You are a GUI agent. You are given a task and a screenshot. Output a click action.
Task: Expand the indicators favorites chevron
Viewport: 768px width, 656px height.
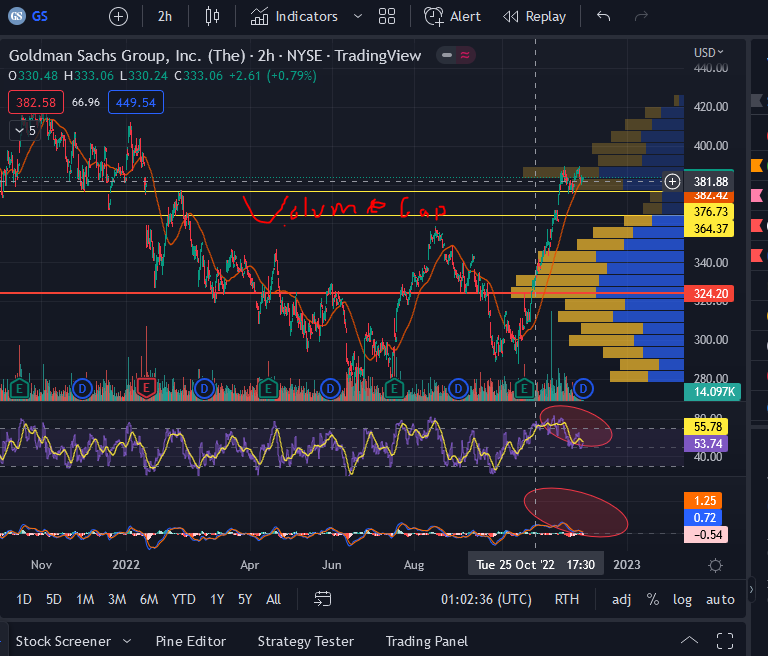tap(358, 17)
